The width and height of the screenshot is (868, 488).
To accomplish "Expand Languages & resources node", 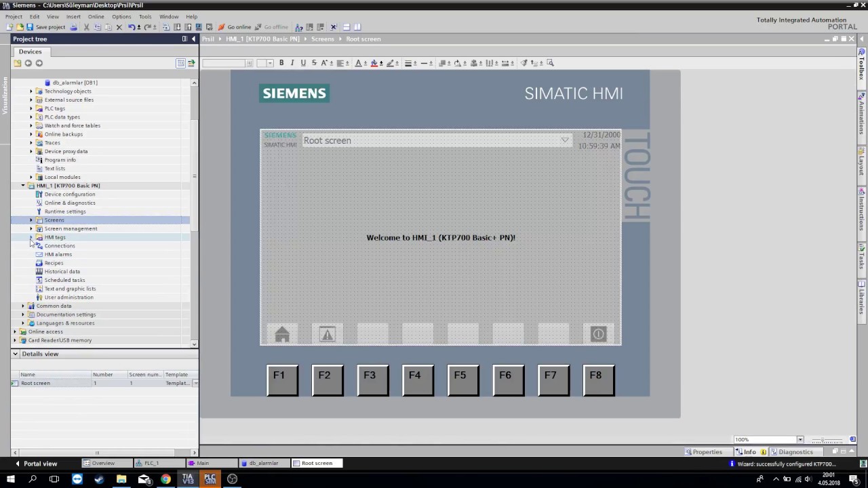I will [22, 323].
